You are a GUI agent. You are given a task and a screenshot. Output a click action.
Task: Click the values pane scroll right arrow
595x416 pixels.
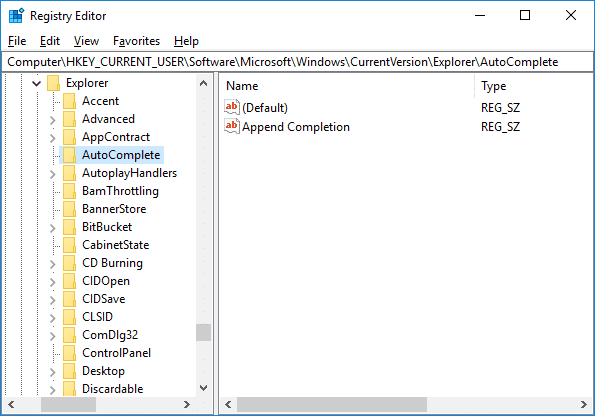(584, 405)
